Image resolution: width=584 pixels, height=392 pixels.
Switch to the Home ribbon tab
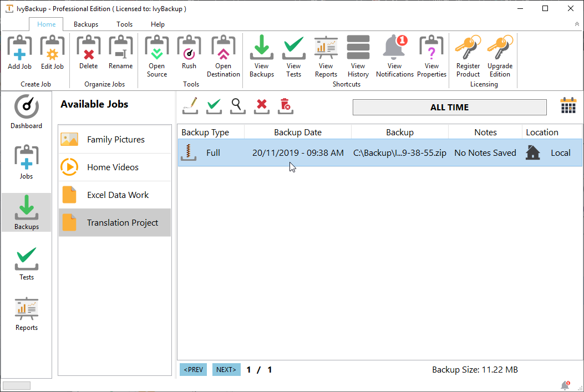click(x=46, y=24)
